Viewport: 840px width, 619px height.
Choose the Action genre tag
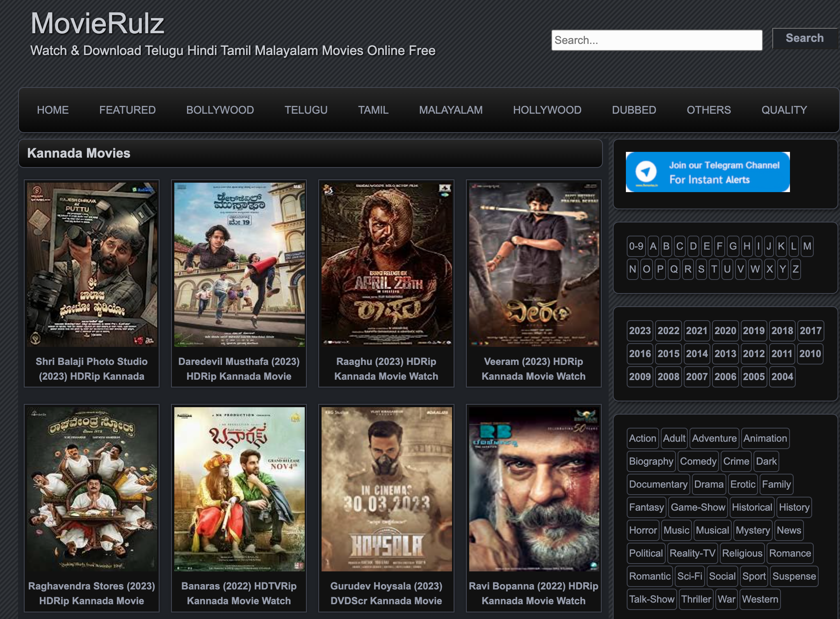tap(643, 438)
